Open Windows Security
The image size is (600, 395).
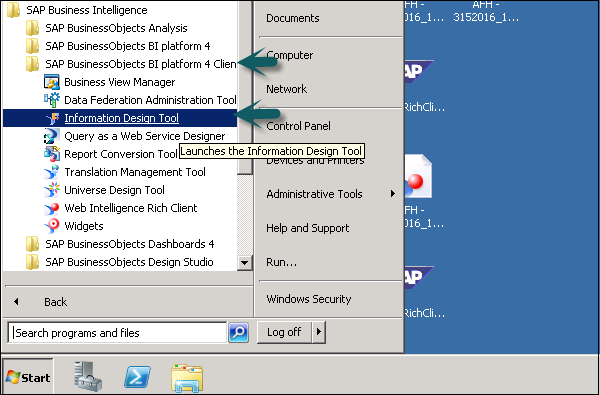point(308,299)
